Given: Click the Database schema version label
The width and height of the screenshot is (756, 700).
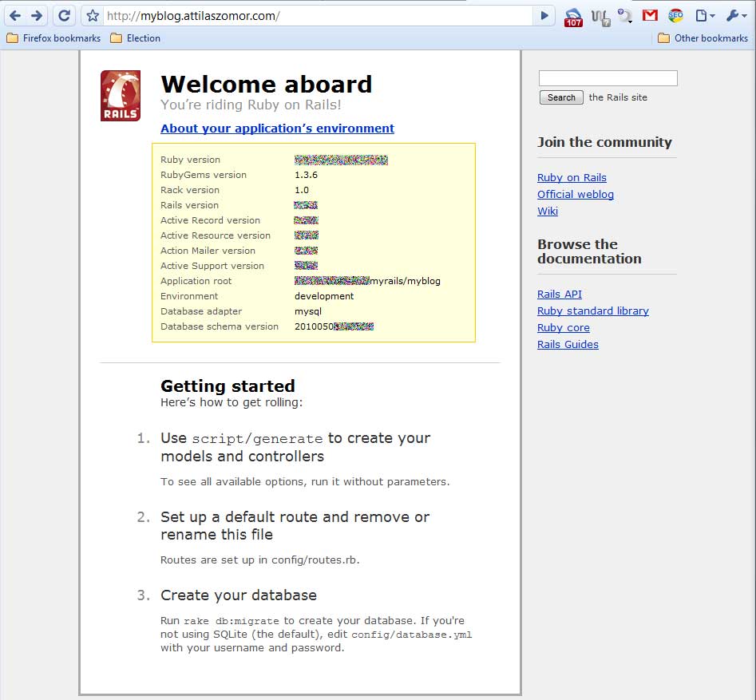Looking at the screenshot, I should [220, 326].
